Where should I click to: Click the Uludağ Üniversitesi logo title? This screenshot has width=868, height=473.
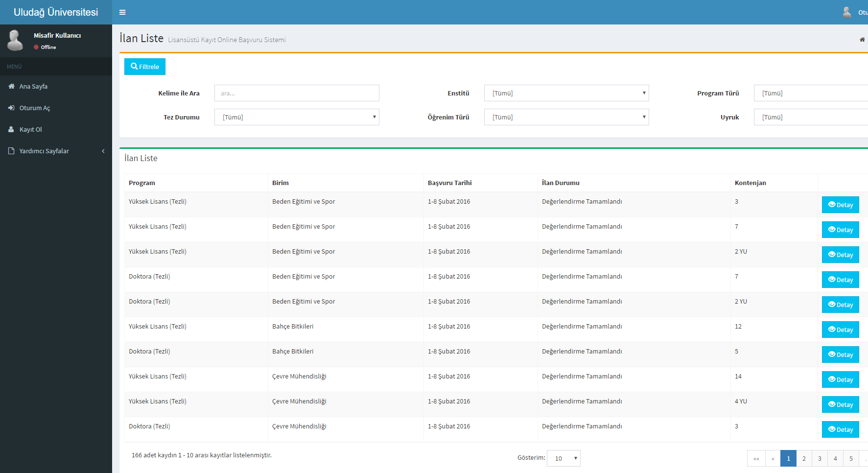pos(56,12)
